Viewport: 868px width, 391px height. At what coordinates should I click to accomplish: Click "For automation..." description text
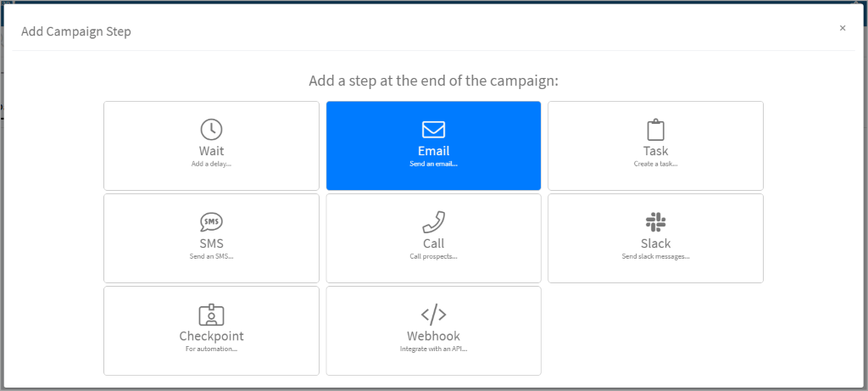[211, 348]
